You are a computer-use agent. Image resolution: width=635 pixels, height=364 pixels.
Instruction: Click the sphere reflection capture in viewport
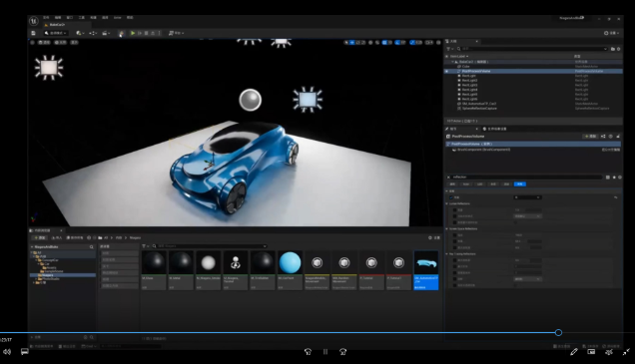coord(250,100)
